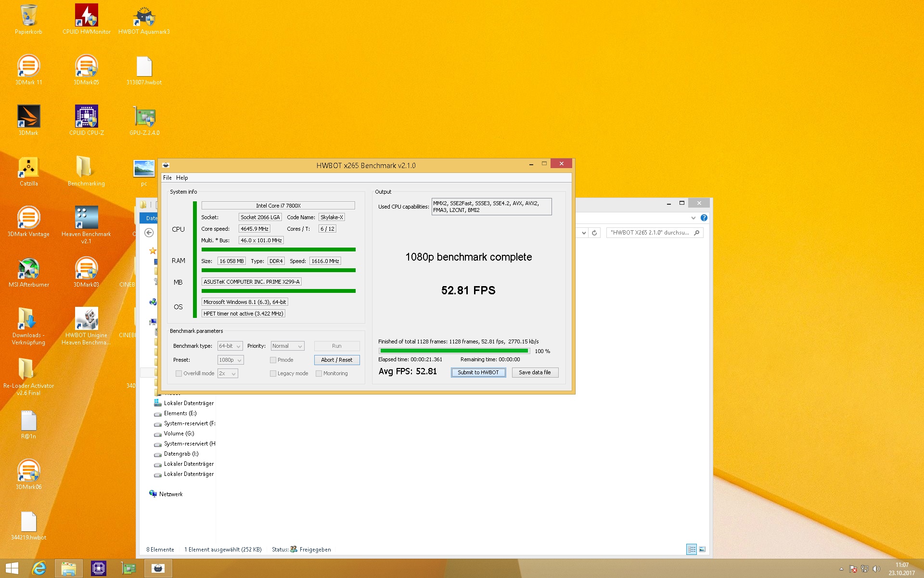
Task: Open Heaven Benchmark v2.1 shortcut
Action: click(x=86, y=224)
